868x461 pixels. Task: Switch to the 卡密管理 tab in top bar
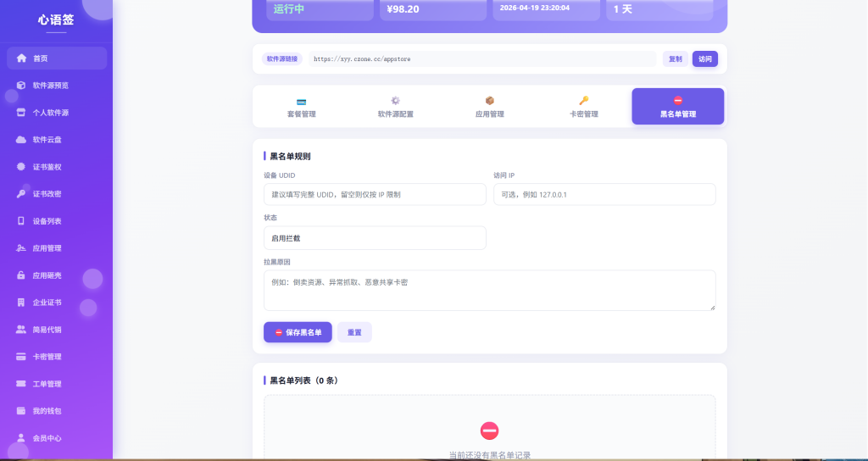[x=583, y=106]
